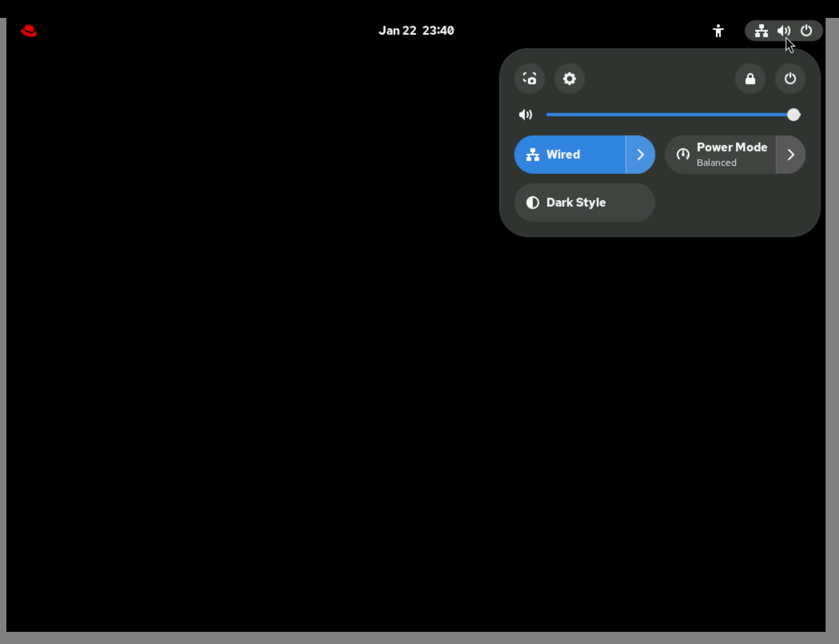Lock the screen with the padlock icon
The height and width of the screenshot is (644, 839).
[x=750, y=79]
